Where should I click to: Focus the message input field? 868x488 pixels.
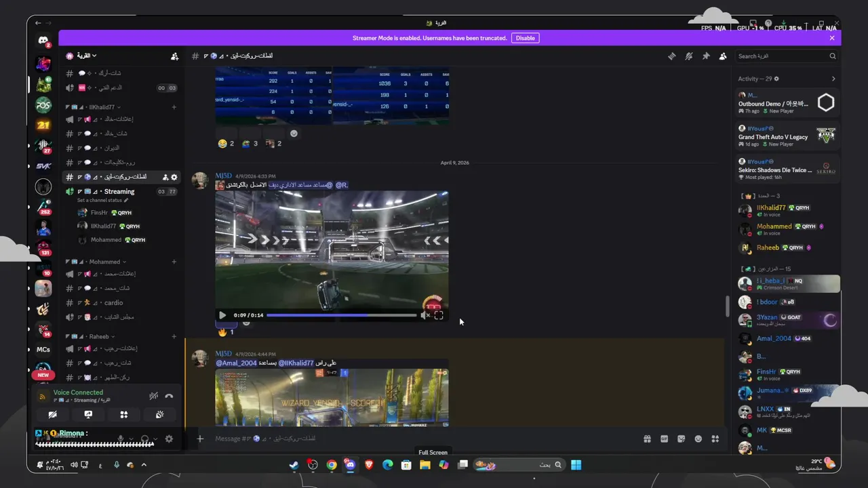pyautogui.click(x=420, y=439)
